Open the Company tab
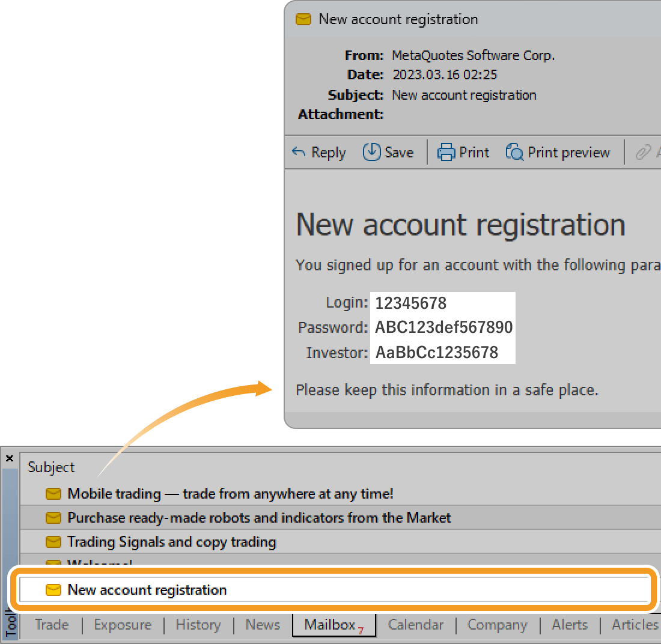Screen dimensions: 661x644 tap(497, 625)
